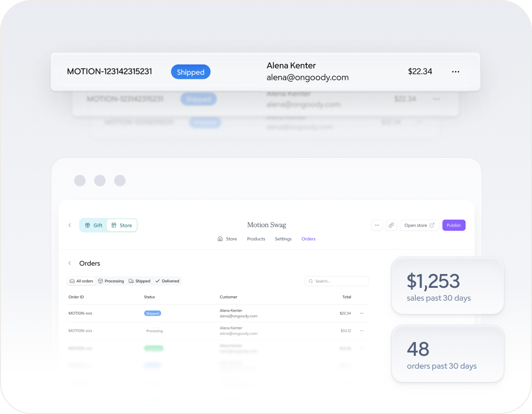Click the Total column header
This screenshot has height=414, width=532.
pyautogui.click(x=347, y=297)
